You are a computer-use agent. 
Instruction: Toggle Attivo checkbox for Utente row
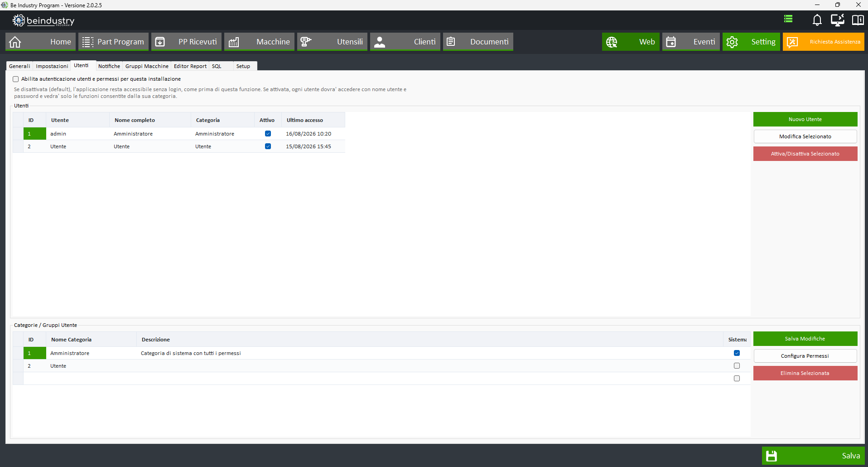[x=268, y=146]
